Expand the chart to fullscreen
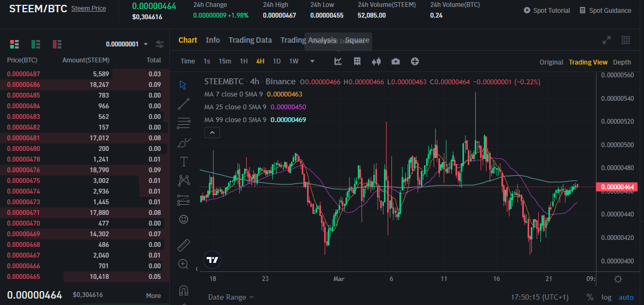Viewport: 644px width, 305px height. 607,40
